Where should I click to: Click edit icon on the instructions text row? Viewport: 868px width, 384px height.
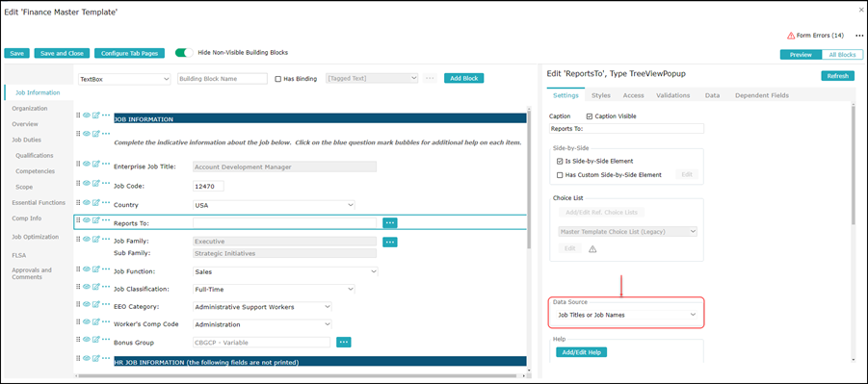[95, 134]
